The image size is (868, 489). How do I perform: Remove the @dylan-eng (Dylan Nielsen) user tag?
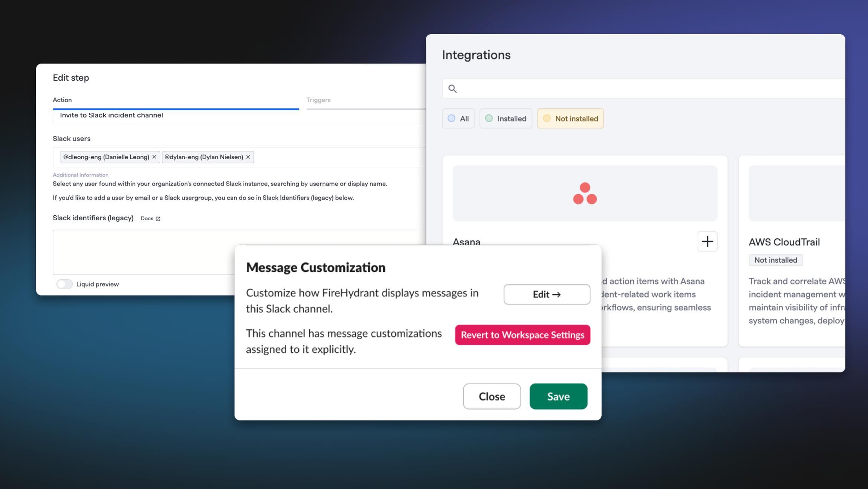(x=248, y=157)
